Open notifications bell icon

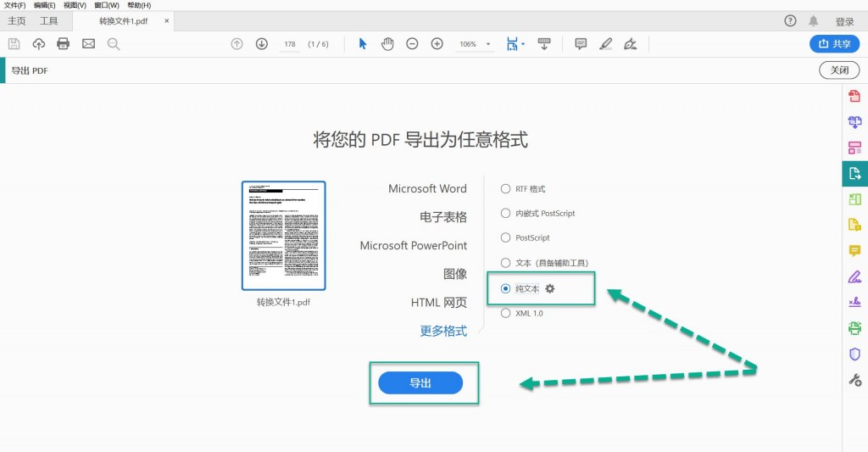pos(813,21)
